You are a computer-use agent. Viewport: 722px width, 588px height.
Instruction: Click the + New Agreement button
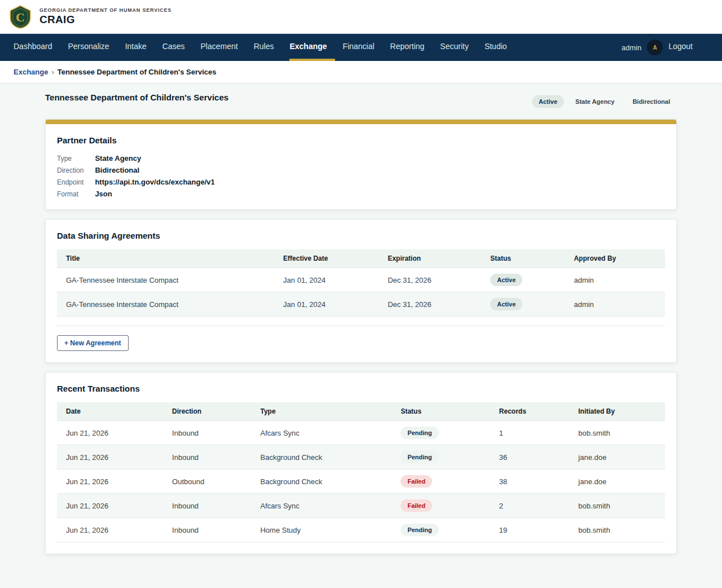pyautogui.click(x=93, y=343)
